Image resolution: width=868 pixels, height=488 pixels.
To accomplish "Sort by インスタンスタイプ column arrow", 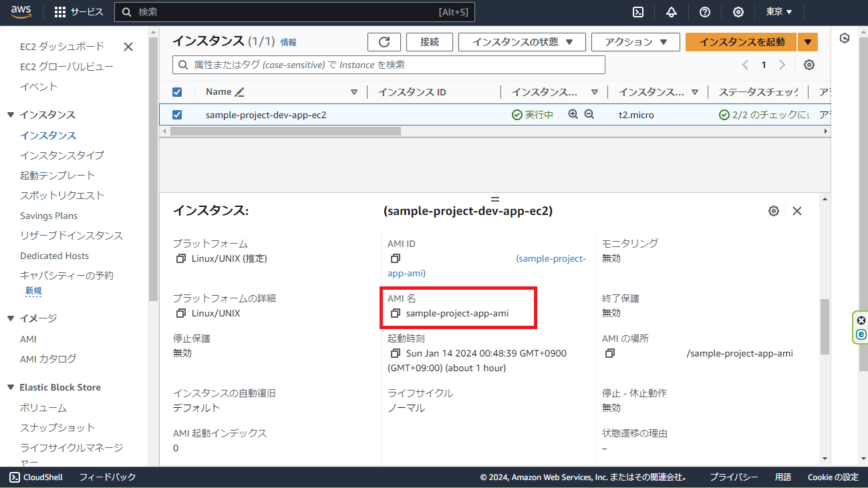I will pyautogui.click(x=695, y=92).
